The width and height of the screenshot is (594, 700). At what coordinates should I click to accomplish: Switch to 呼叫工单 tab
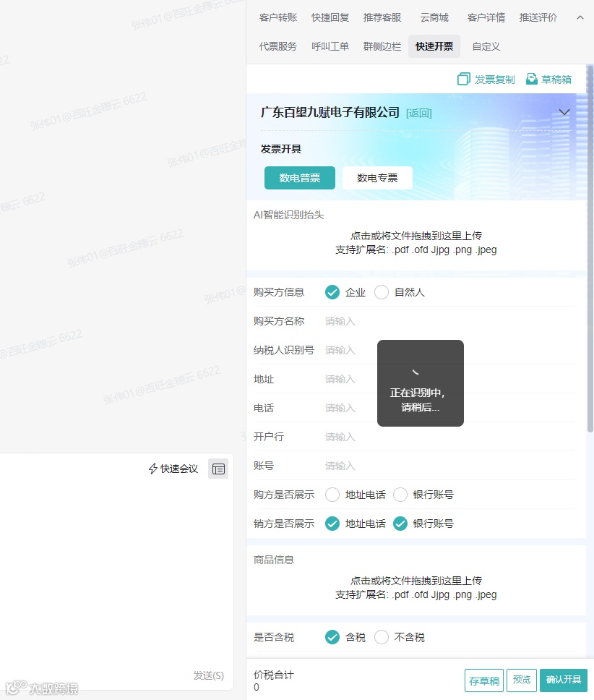coord(330,46)
